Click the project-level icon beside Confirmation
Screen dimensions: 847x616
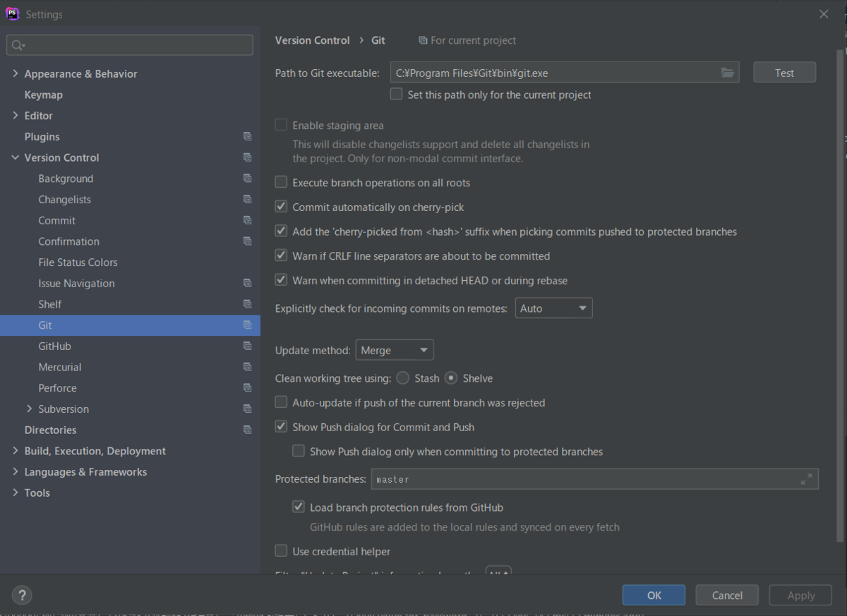coord(247,241)
